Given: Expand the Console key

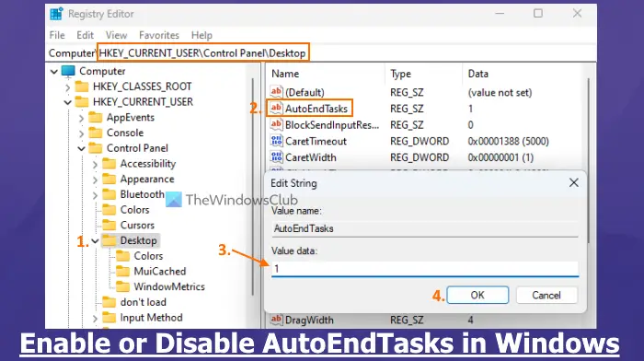Looking at the screenshot, I should coord(81,134).
